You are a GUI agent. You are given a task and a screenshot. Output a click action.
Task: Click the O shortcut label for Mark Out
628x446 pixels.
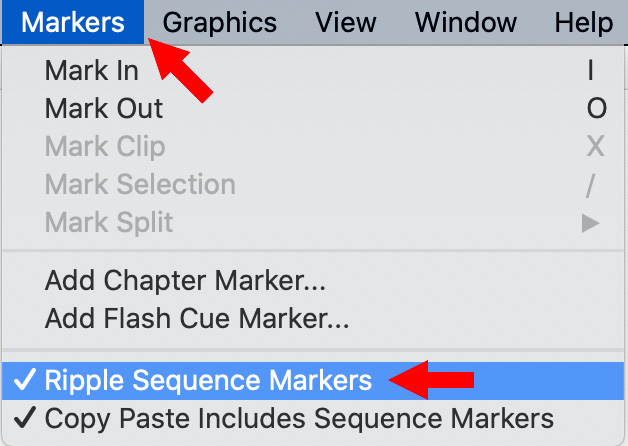pos(596,108)
